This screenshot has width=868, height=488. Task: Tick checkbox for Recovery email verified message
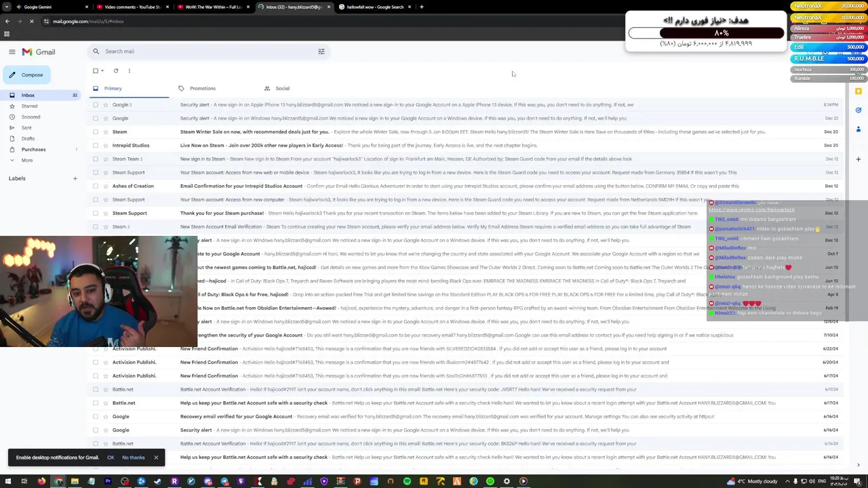coord(96,417)
